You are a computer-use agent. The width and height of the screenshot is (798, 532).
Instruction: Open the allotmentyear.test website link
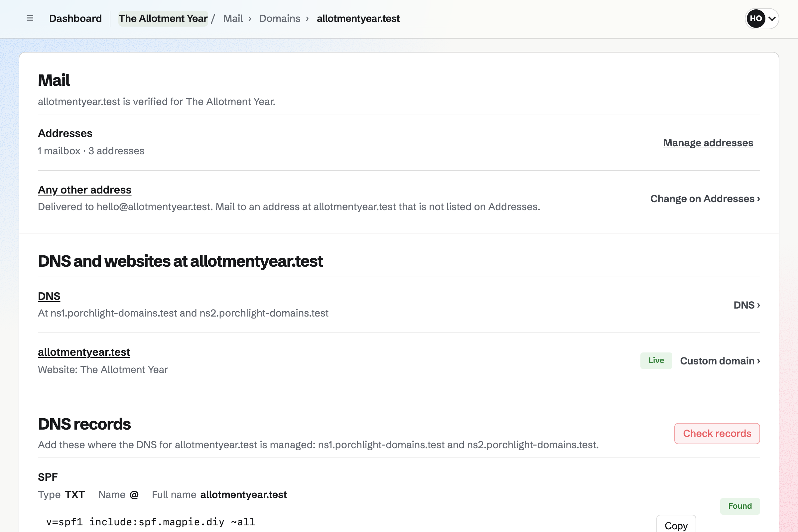(x=84, y=352)
